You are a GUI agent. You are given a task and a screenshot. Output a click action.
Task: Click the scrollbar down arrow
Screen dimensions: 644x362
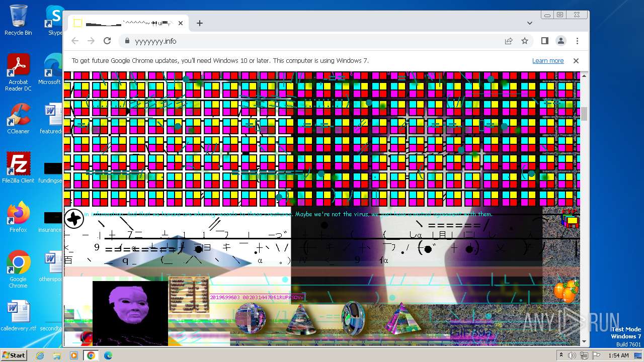pyautogui.click(x=584, y=342)
